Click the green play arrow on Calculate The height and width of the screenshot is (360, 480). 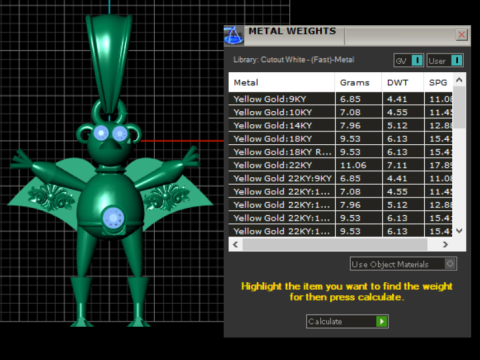382,321
